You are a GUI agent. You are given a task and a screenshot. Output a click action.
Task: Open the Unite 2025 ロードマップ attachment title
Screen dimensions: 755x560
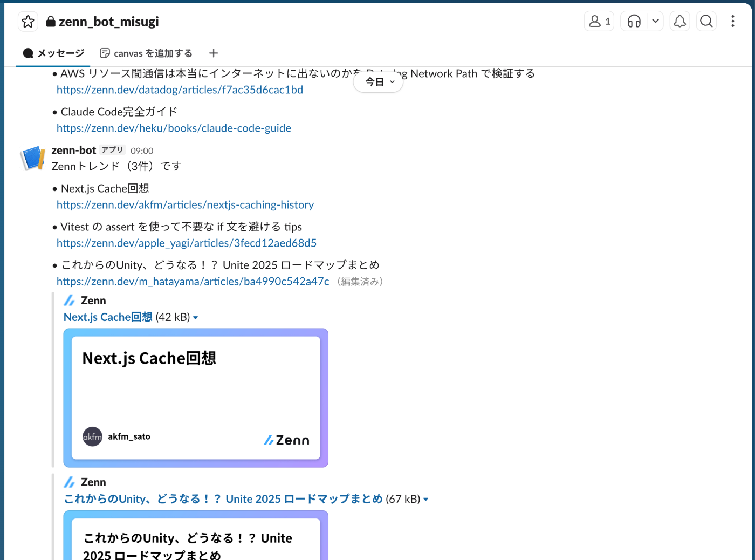click(x=223, y=498)
